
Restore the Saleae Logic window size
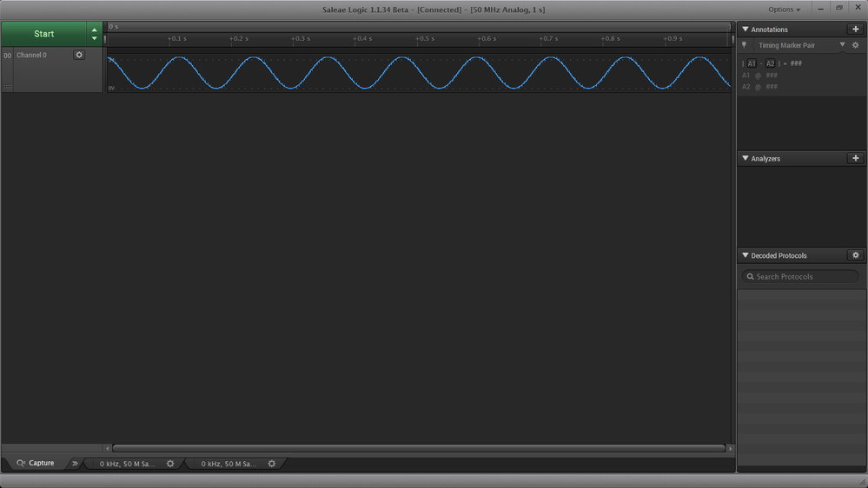[x=839, y=8]
